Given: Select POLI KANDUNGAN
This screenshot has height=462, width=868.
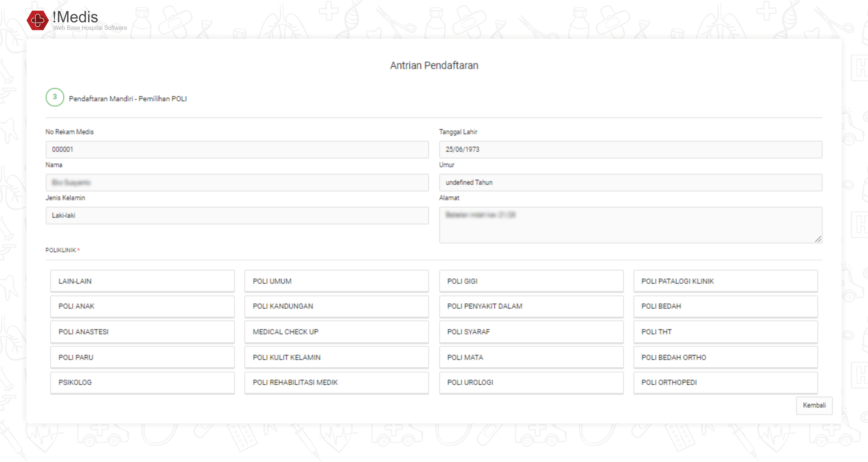Looking at the screenshot, I should 336,306.
